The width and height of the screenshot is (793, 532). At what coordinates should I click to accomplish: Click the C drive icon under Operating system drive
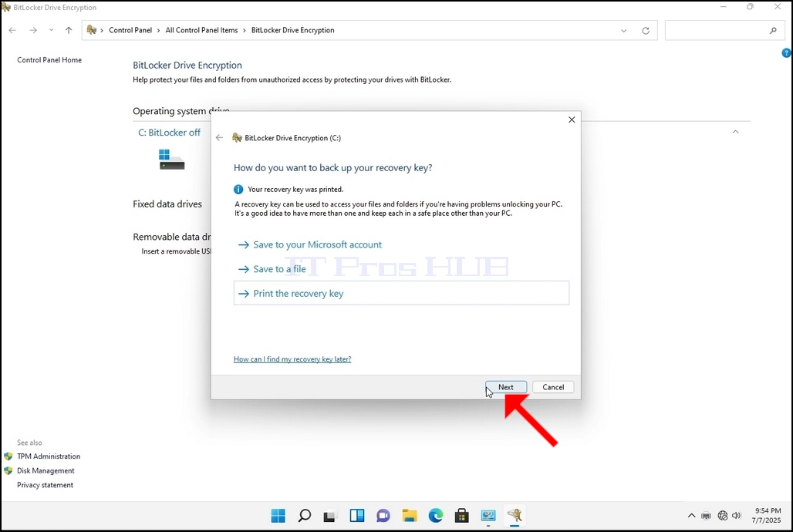[x=171, y=160]
